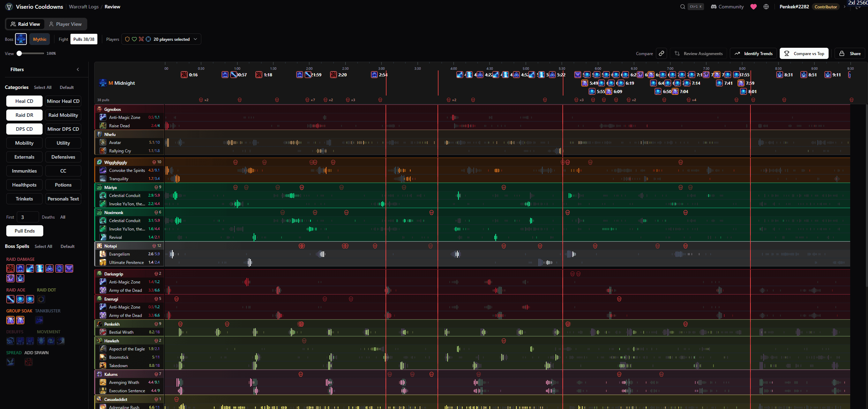This screenshot has width=868, height=409.
Task: Toggle the Tankbuster spell icon
Action: coord(39,320)
